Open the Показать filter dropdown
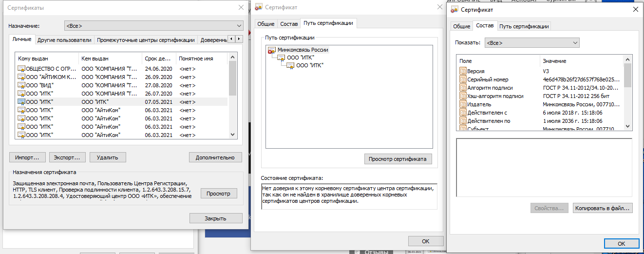 click(531, 43)
